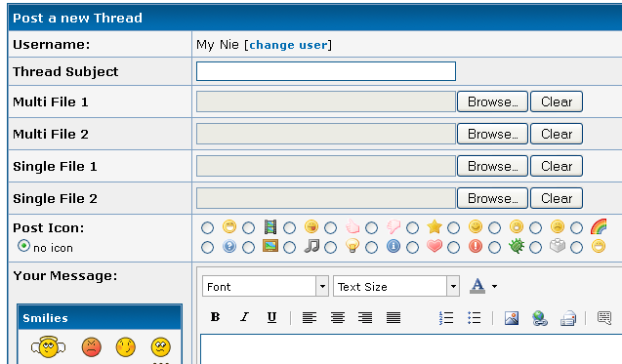Click the 'Smilies' panel header text
This screenshot has width=622, height=364.
click(x=45, y=318)
